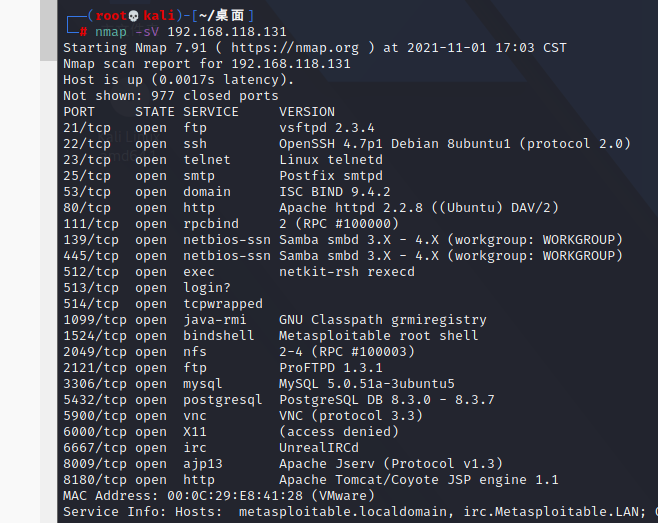The width and height of the screenshot is (658, 523).
Task: Click the netkit-rsh rexecd version text
Action: (347, 272)
